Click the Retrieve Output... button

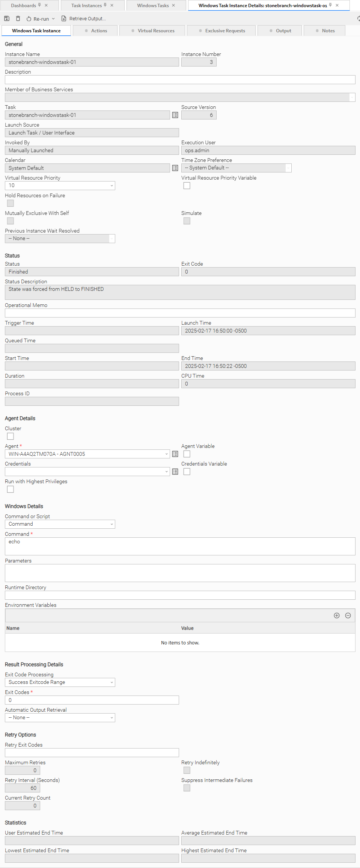tap(84, 19)
